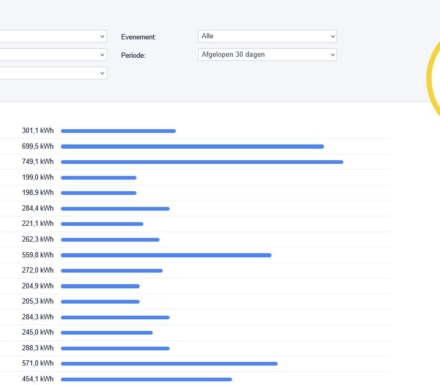Image resolution: width=440 pixels, height=385 pixels.
Task: Click the 301,1 kWh bar
Action: point(118,131)
